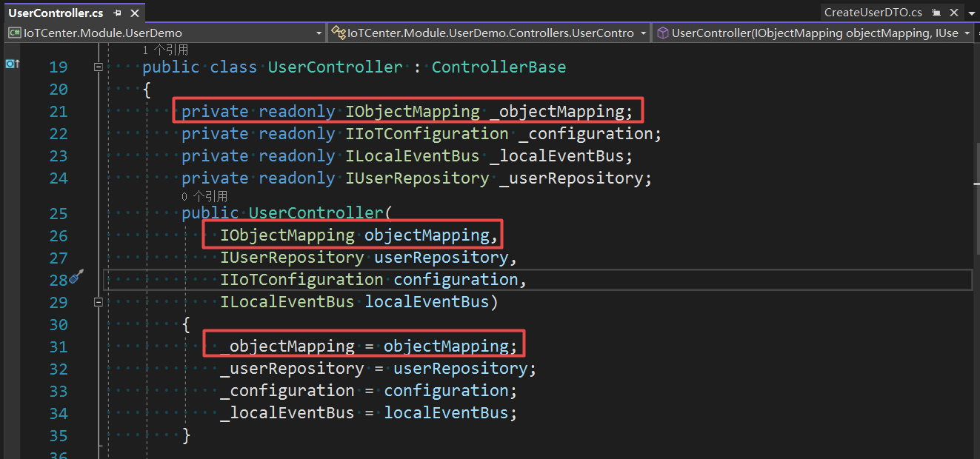This screenshot has width=980, height=459.
Task: Collapse the UserController class at line 19
Action: click(x=98, y=67)
